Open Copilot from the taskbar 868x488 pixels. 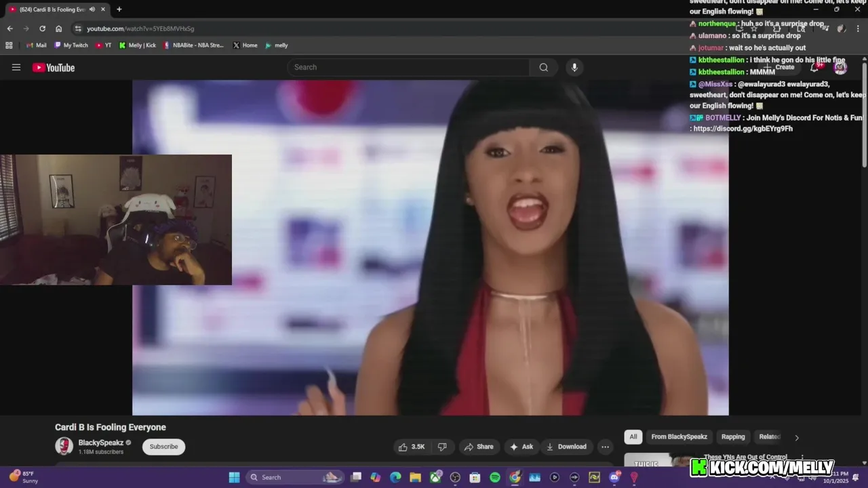(x=376, y=477)
